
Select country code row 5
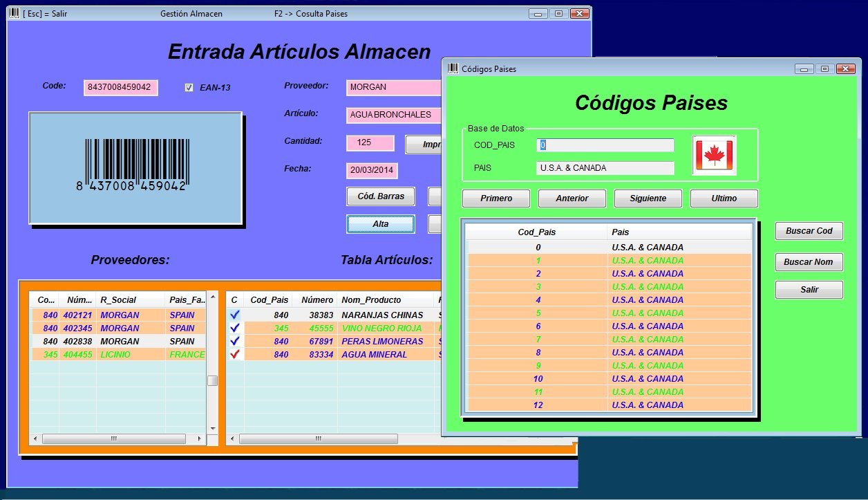tap(609, 313)
